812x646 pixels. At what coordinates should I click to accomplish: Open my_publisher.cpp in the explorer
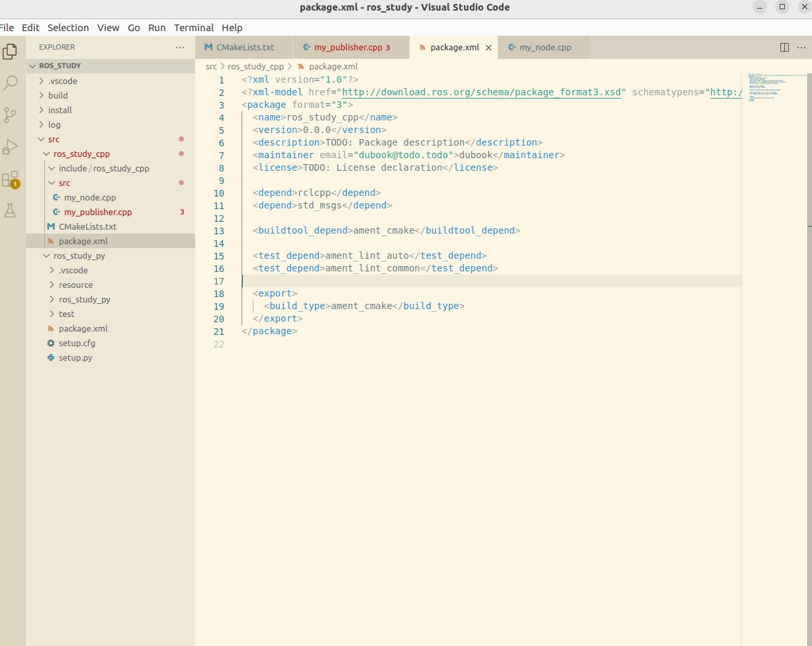pos(111,212)
